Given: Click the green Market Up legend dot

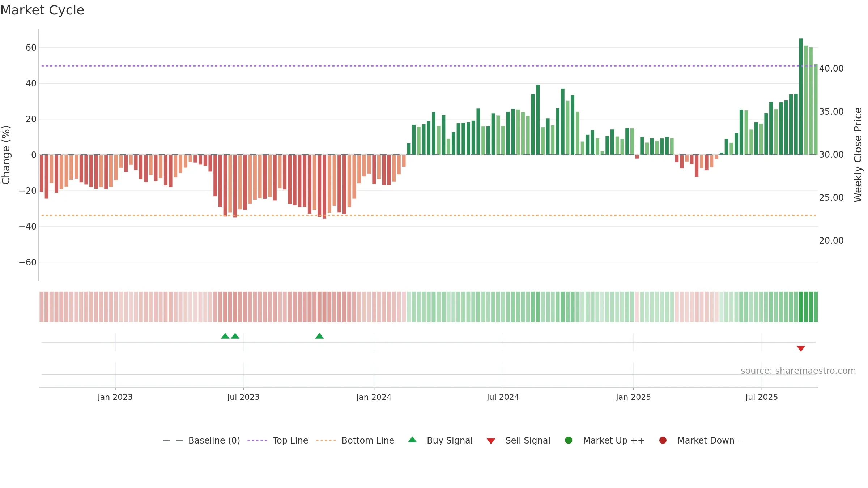Looking at the screenshot, I should pos(569,440).
